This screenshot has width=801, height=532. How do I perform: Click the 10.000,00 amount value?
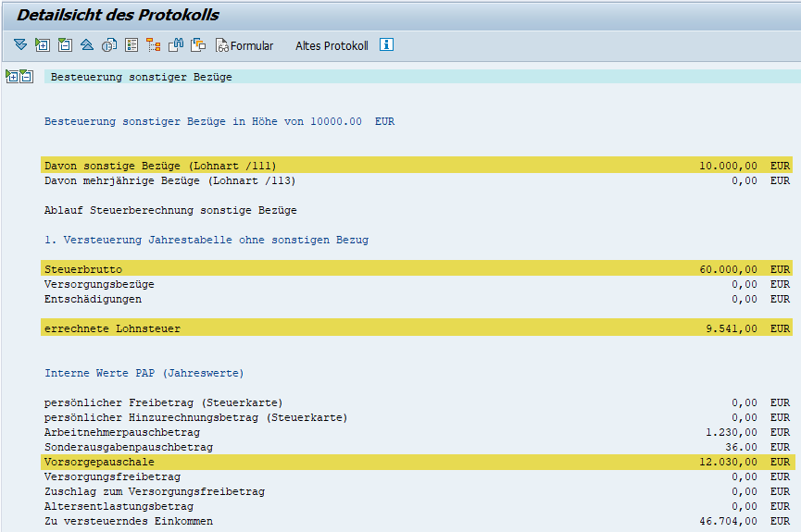tap(728, 166)
